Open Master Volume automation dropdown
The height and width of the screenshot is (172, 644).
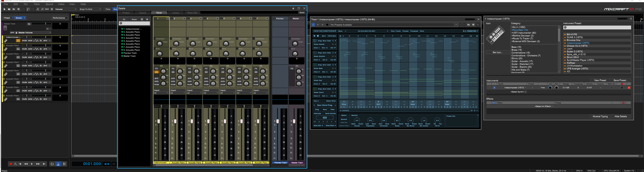[x=34, y=32]
